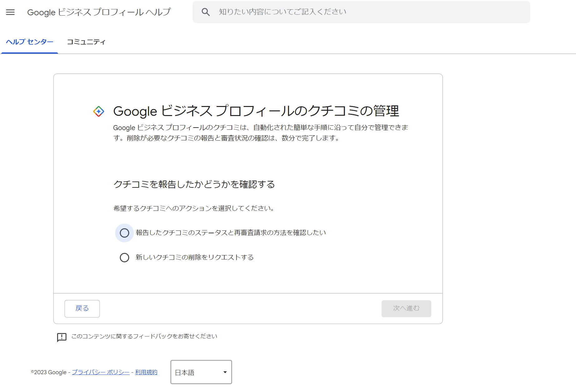
Task: Open the コミュニティ tab
Action: (86, 42)
